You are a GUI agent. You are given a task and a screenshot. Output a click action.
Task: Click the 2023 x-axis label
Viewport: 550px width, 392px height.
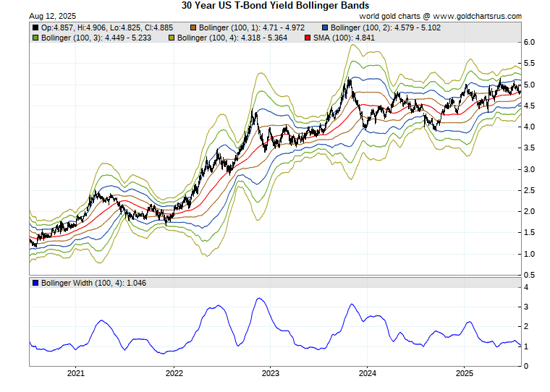point(271,373)
